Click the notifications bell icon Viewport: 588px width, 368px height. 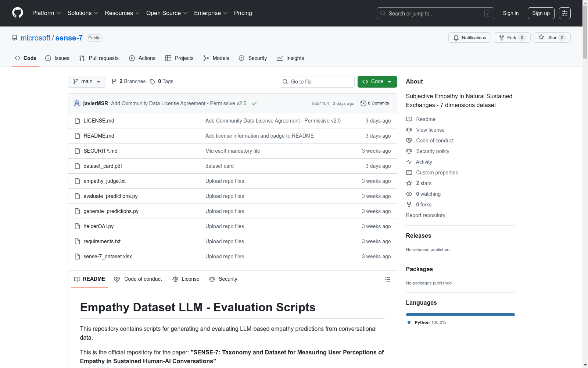456,38
